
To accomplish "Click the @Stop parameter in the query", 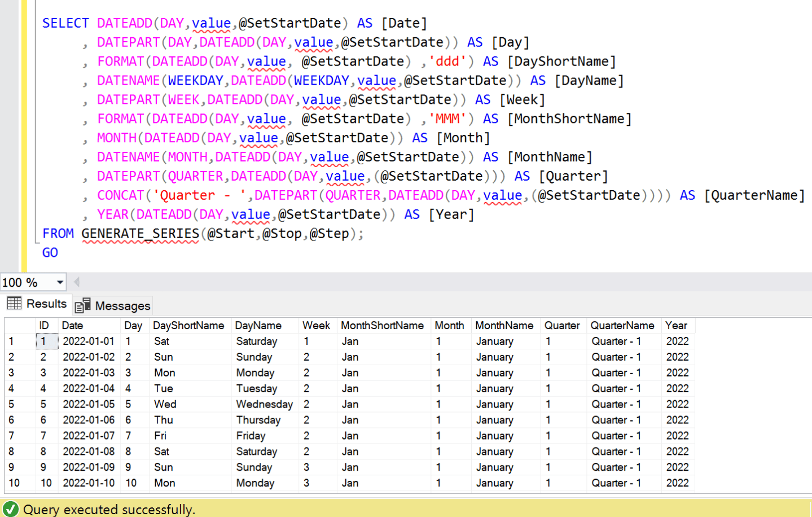I will pos(282,234).
